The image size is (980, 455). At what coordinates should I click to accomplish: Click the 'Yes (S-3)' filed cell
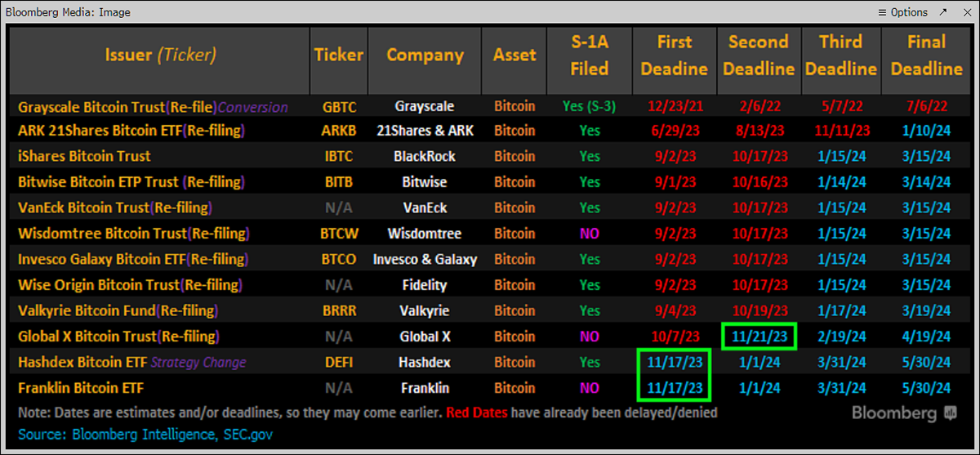(590, 106)
